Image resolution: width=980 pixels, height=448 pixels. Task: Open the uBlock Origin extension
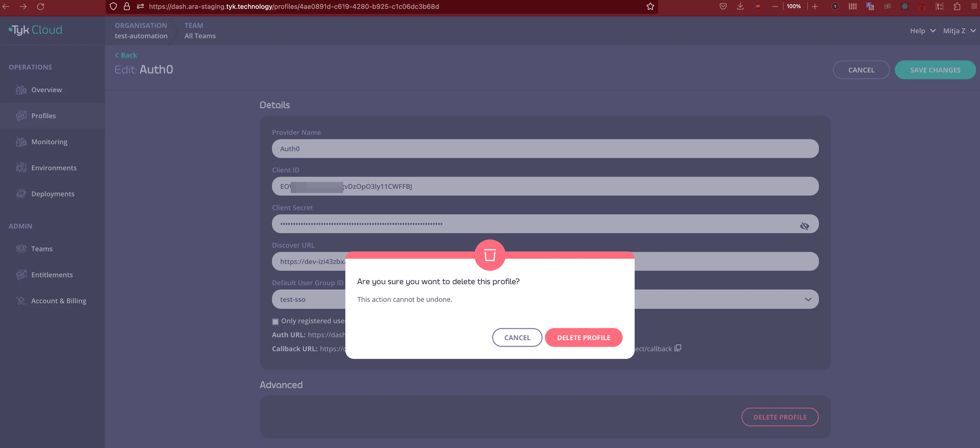point(759,6)
